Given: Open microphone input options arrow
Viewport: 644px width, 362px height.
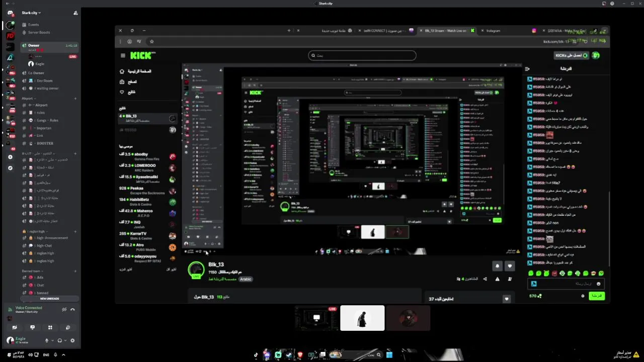Looking at the screenshot, I should [x=52, y=340].
